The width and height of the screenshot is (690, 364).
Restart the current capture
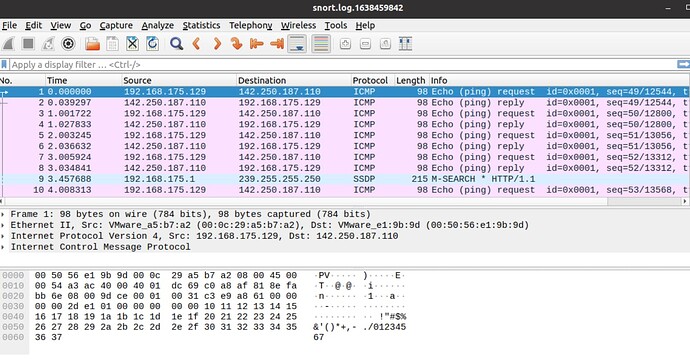(48, 44)
